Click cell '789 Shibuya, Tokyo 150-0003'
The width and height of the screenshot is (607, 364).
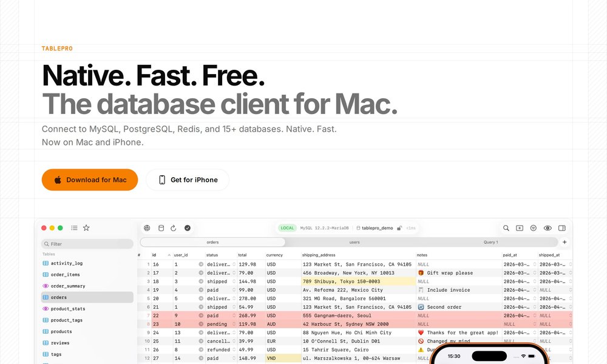click(x=359, y=281)
